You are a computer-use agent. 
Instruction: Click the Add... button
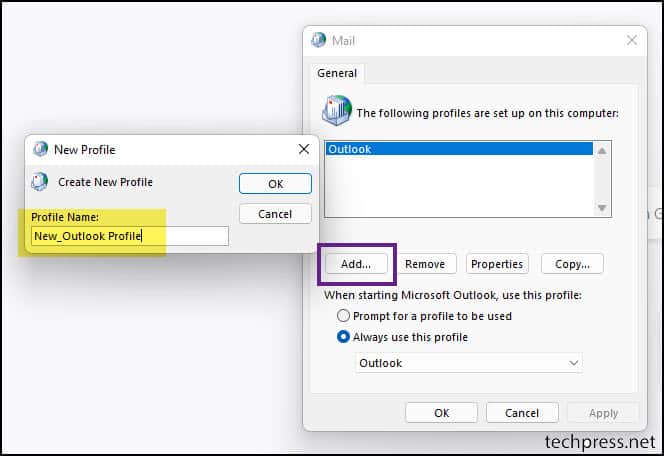pyautogui.click(x=356, y=264)
